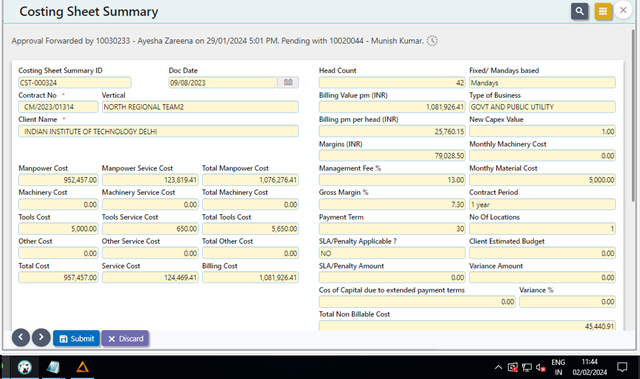Focus the Machinery Service Cost field

[150, 204]
